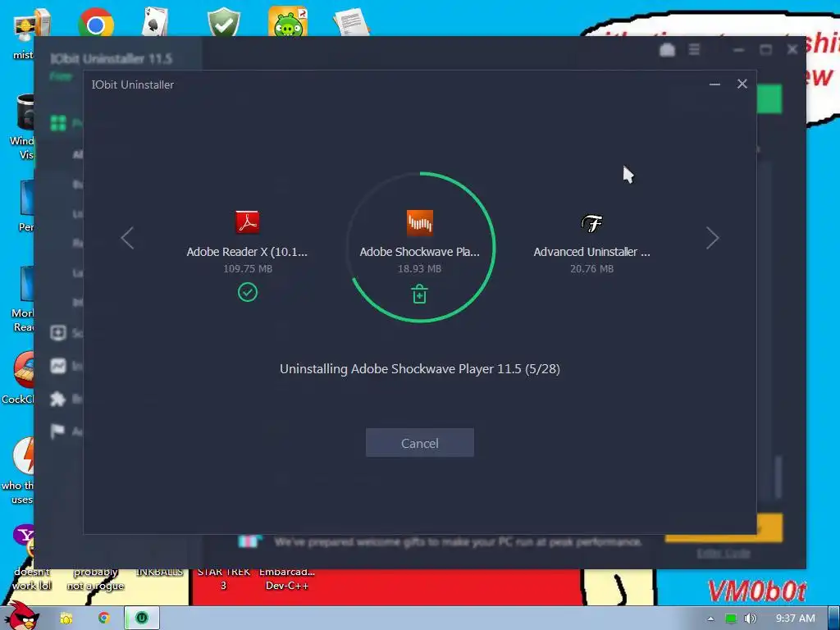Click the 'Advanced Uninstaller ...' label

point(591,252)
